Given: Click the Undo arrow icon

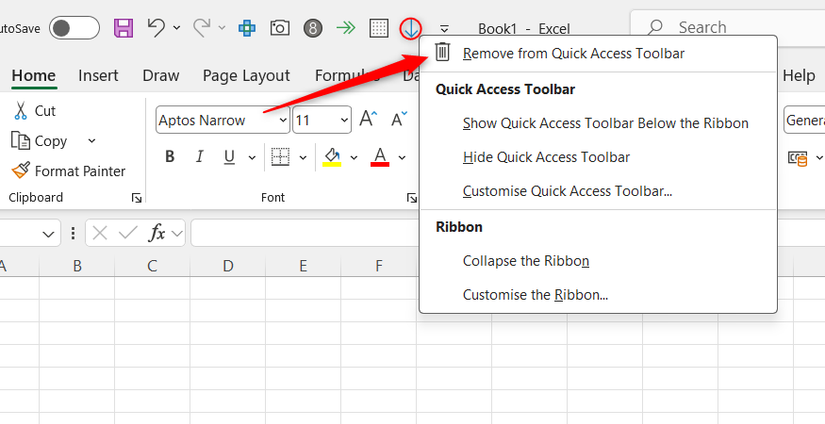Looking at the screenshot, I should [x=156, y=27].
